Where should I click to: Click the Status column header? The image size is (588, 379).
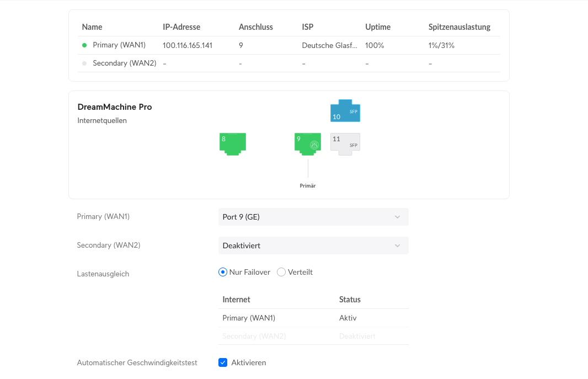pos(350,300)
